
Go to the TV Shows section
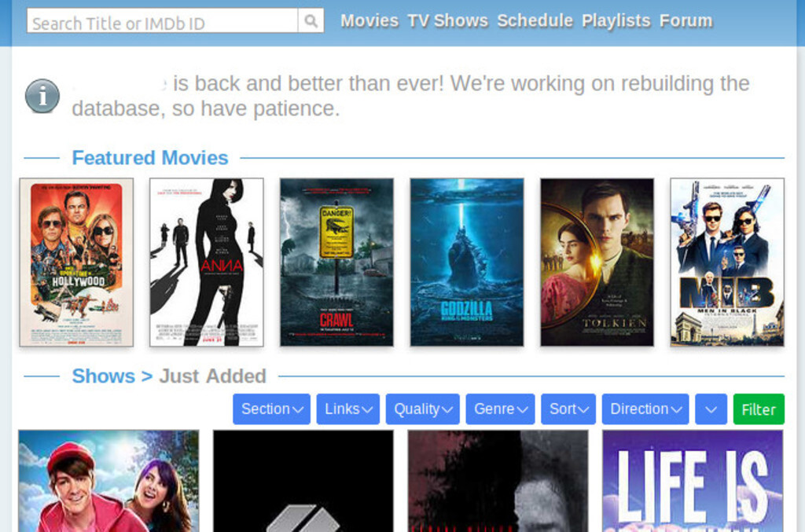click(447, 21)
